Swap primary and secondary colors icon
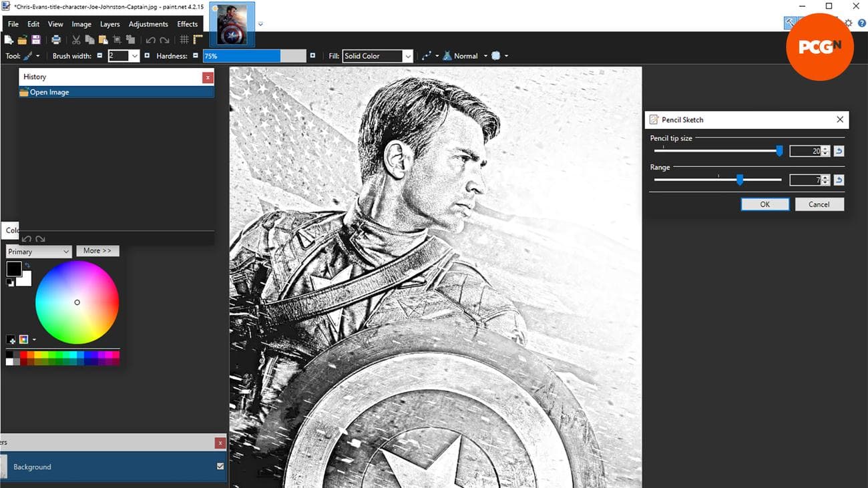 tap(27, 266)
